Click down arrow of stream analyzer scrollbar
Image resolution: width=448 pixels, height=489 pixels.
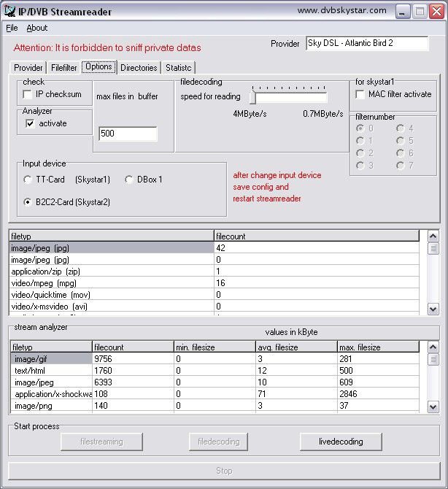433,407
